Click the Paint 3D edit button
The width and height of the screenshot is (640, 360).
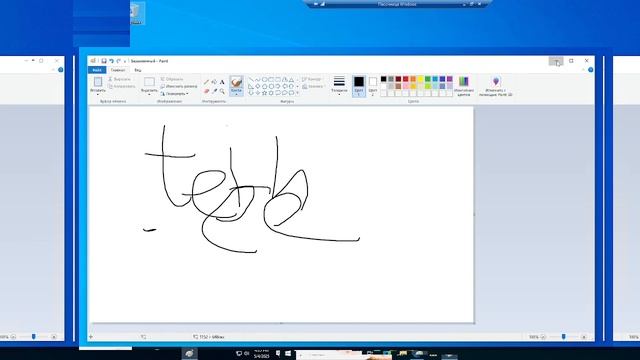pos(496,86)
